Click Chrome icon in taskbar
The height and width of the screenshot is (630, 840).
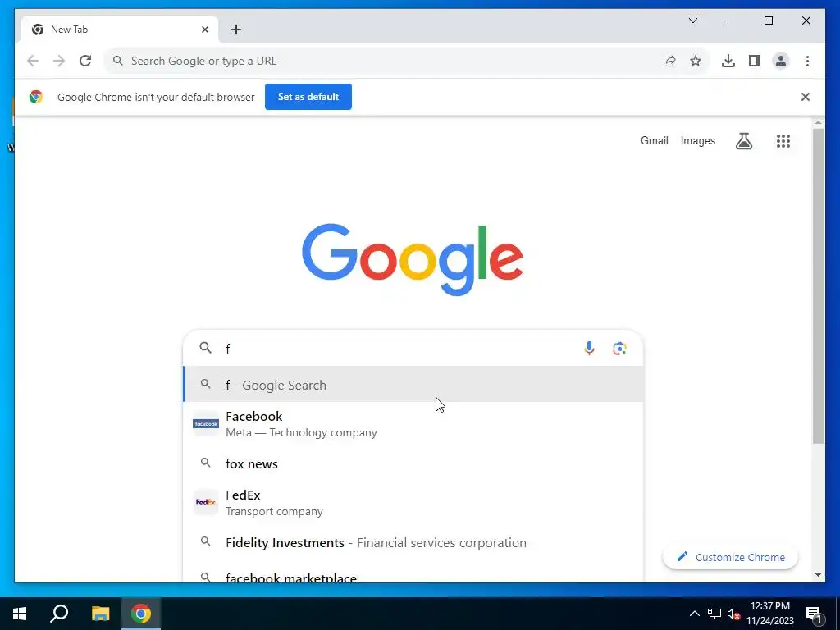pyautogui.click(x=141, y=614)
